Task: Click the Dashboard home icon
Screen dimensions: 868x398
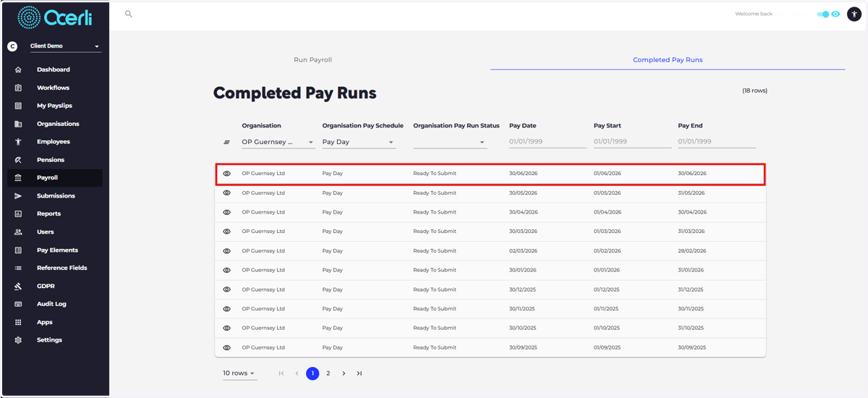Action: coord(18,69)
